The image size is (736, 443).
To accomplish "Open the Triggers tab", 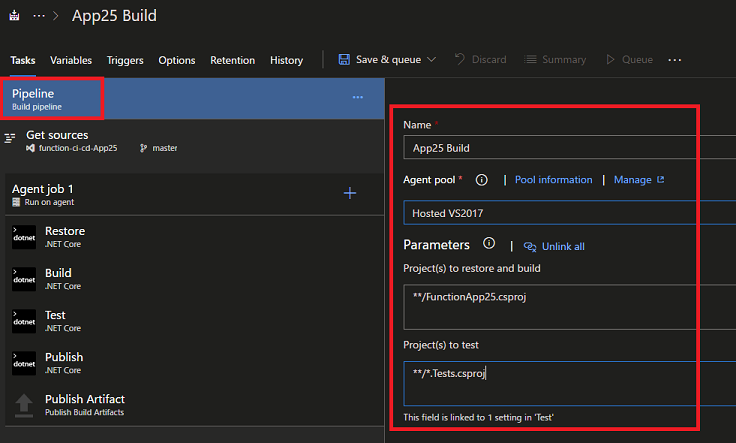I will [x=125, y=60].
